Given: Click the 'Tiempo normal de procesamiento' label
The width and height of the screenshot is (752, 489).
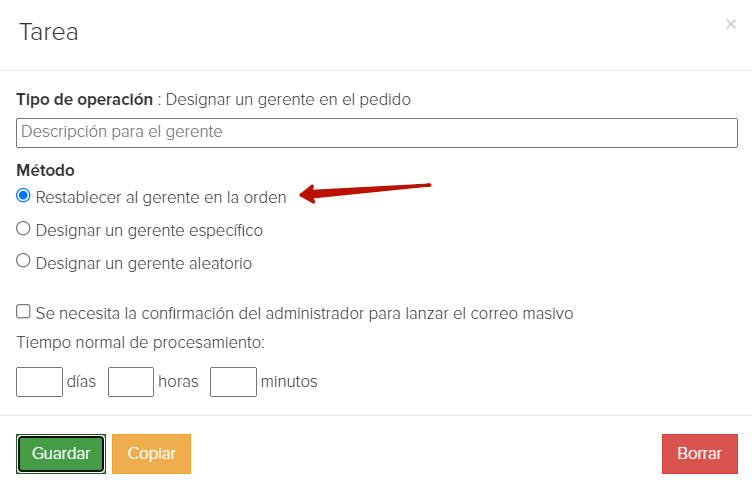Looking at the screenshot, I should pos(141,343).
